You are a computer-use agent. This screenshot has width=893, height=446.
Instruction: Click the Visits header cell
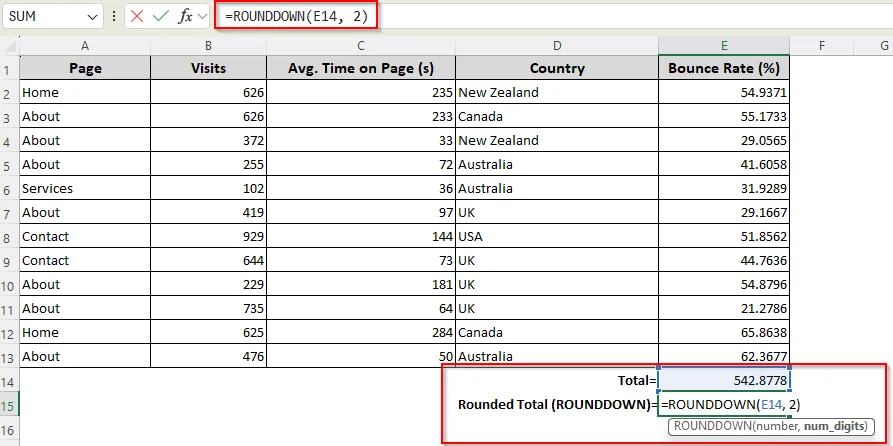[208, 68]
